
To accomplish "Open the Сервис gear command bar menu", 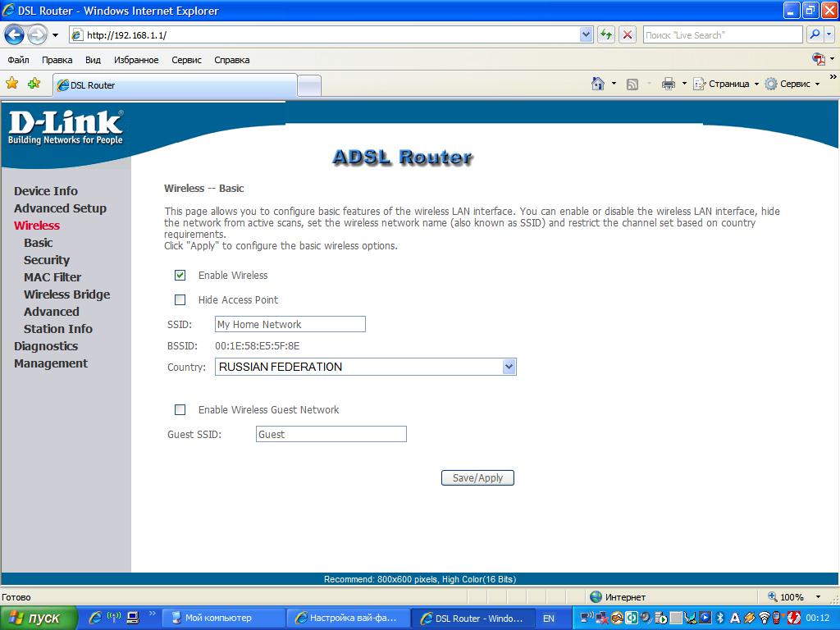I will [x=792, y=84].
